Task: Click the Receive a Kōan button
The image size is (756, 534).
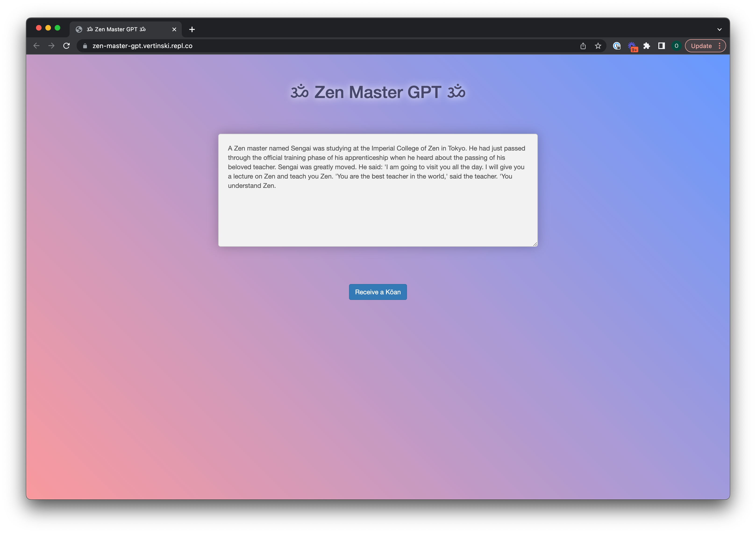Action: click(x=378, y=292)
